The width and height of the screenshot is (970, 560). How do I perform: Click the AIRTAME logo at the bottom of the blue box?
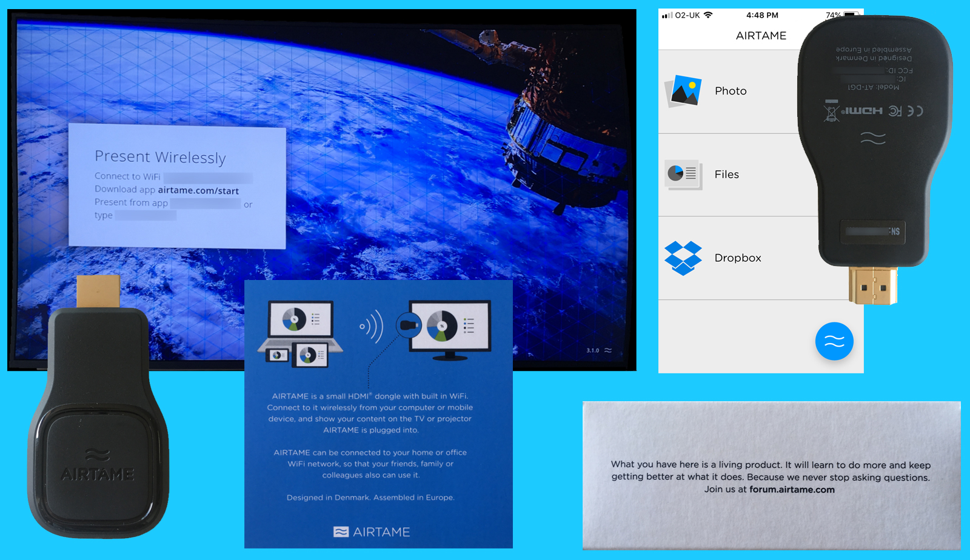pos(372,532)
